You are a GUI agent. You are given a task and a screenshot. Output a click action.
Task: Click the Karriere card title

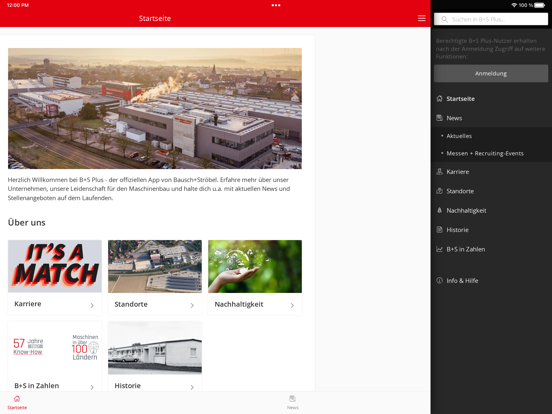[28, 304]
